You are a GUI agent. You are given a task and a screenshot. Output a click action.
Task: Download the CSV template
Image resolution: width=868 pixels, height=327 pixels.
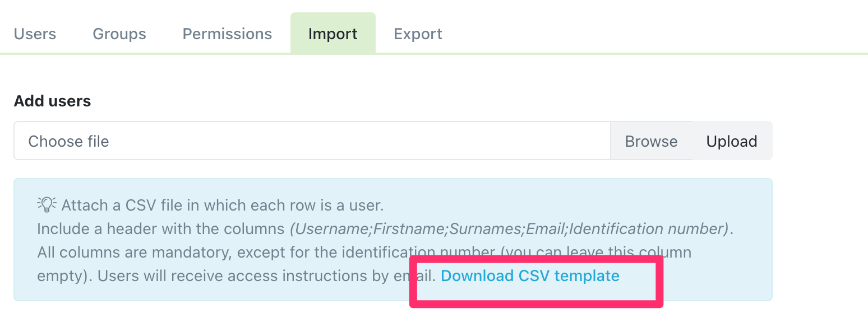click(530, 276)
